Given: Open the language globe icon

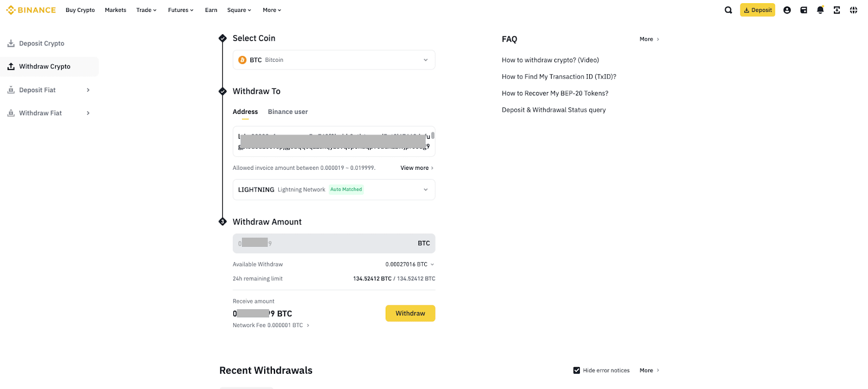Looking at the screenshot, I should [x=853, y=10].
